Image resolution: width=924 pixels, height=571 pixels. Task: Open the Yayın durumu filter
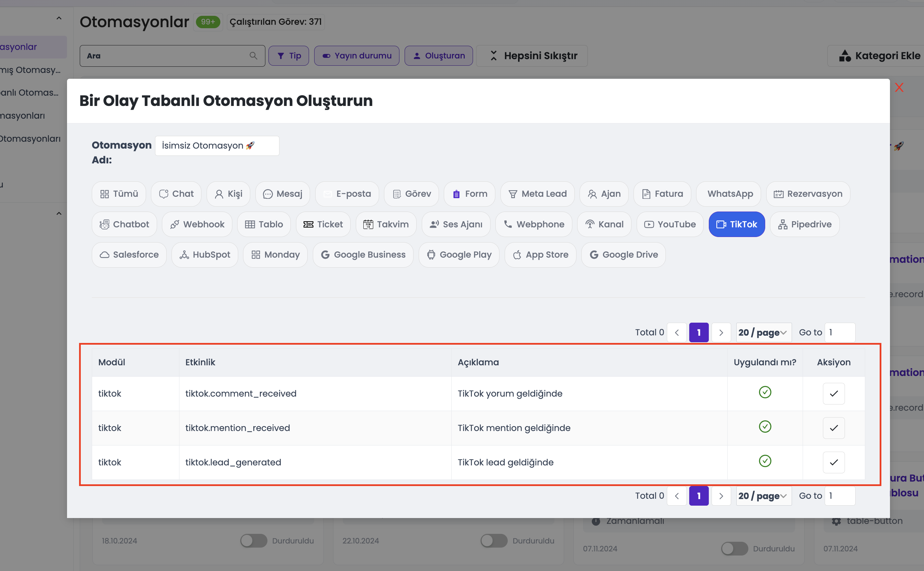point(356,56)
